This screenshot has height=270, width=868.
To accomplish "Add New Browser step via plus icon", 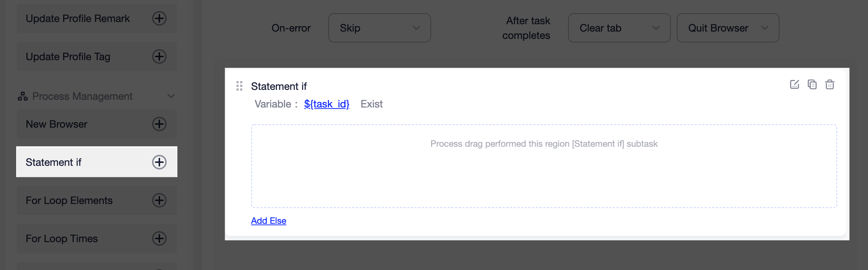I will [159, 124].
